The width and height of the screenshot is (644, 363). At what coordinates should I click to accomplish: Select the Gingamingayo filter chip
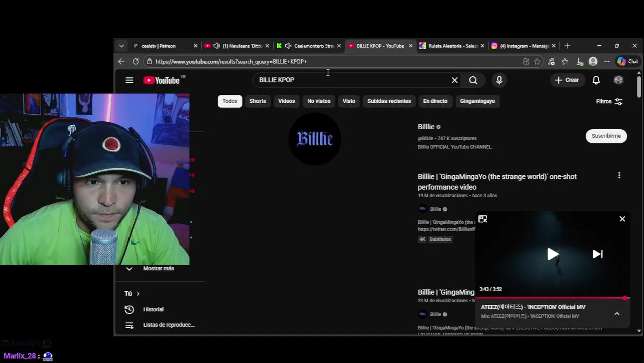477,101
